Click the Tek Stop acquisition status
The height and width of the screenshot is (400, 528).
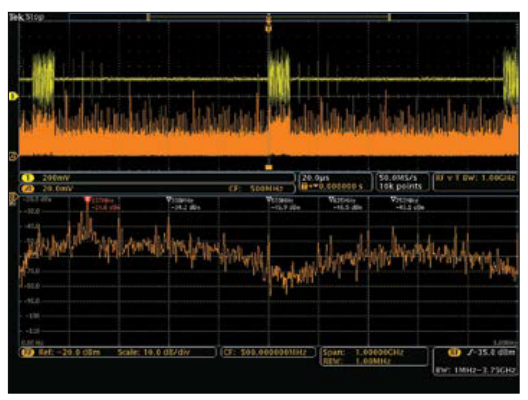27,17
